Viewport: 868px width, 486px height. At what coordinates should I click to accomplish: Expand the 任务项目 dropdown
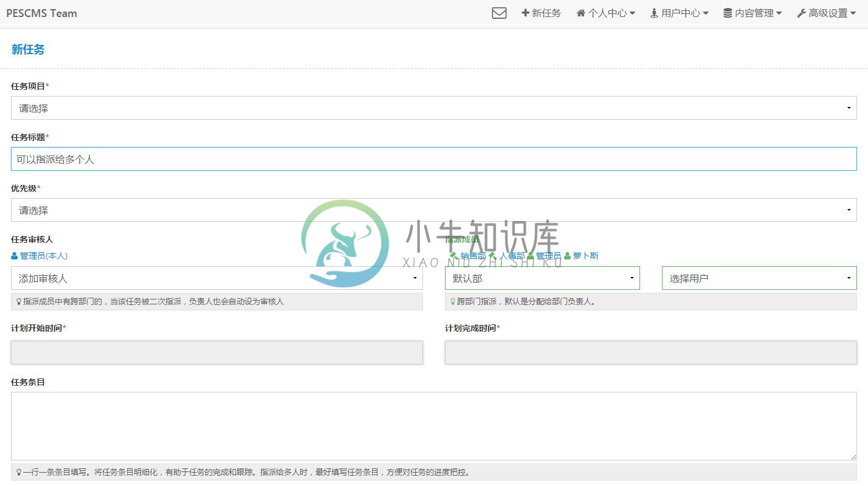pos(434,108)
